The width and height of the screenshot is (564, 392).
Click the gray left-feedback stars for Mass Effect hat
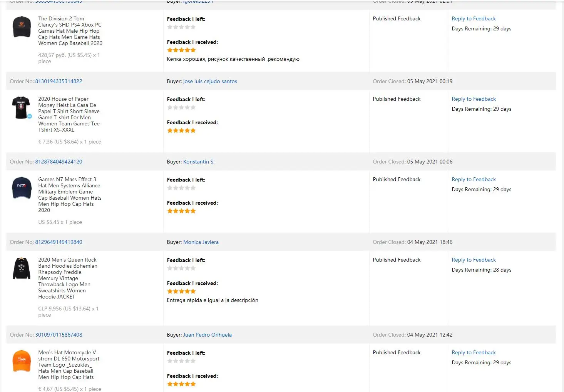pyautogui.click(x=181, y=188)
